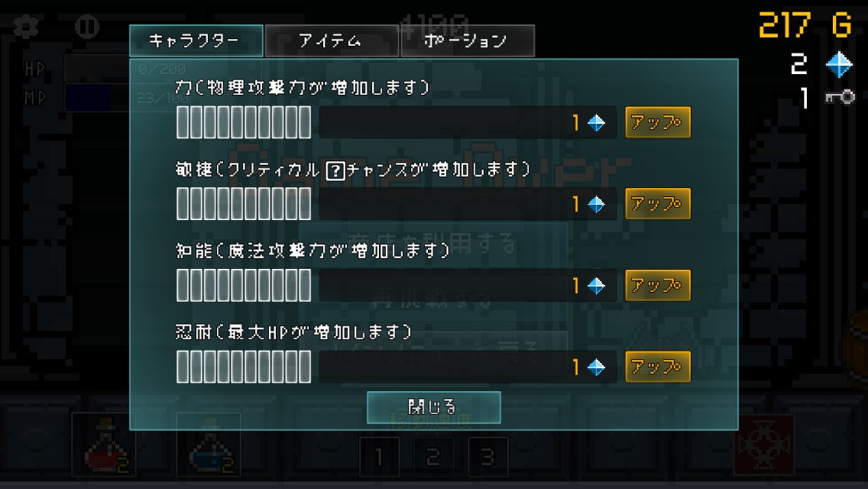Screen dimensions: 868x489
Task: Select skill slot number 2
Action: [433, 457]
